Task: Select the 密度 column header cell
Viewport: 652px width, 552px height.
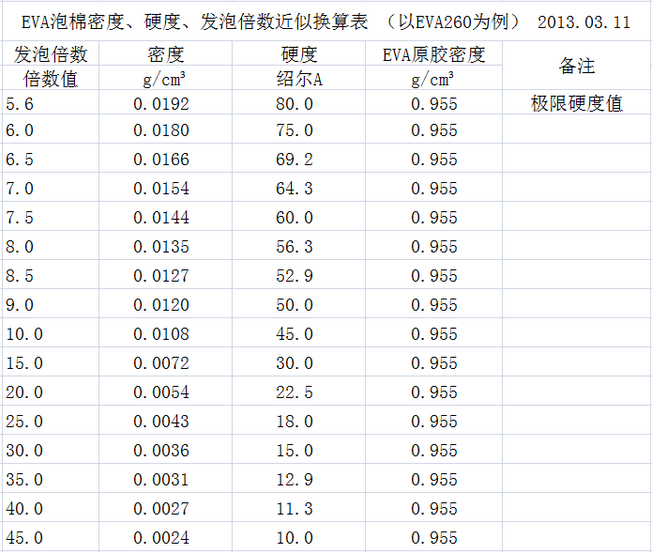Action: click(x=165, y=55)
